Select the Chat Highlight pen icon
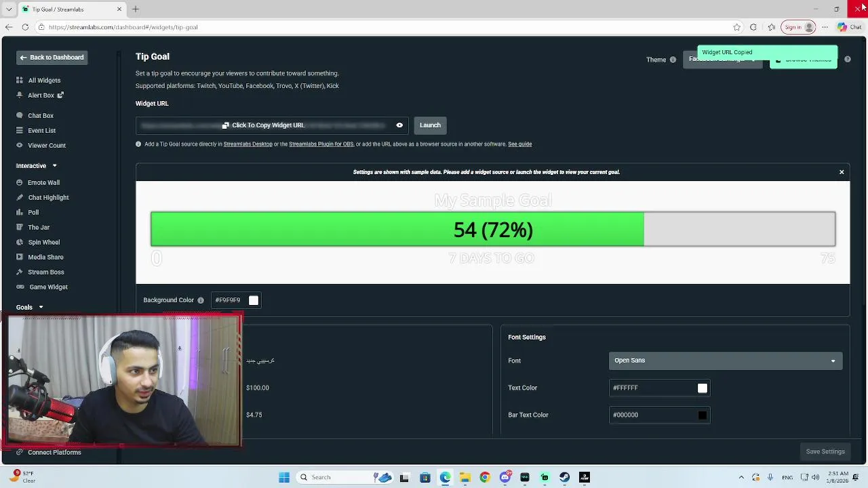 (20, 197)
